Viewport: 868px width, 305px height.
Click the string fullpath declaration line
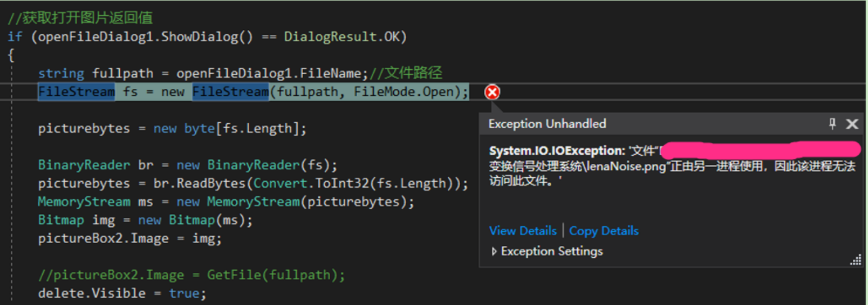[x=240, y=73]
